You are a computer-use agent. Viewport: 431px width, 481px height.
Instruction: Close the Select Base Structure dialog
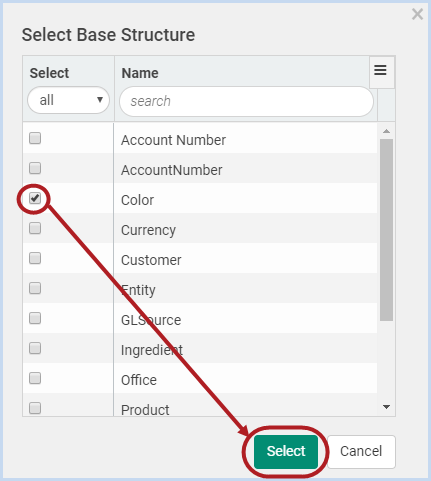point(417,14)
